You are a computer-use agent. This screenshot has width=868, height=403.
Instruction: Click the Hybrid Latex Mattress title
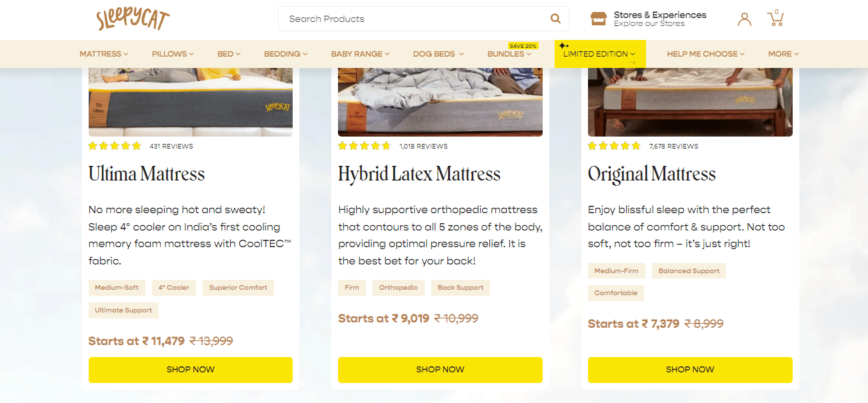419,175
